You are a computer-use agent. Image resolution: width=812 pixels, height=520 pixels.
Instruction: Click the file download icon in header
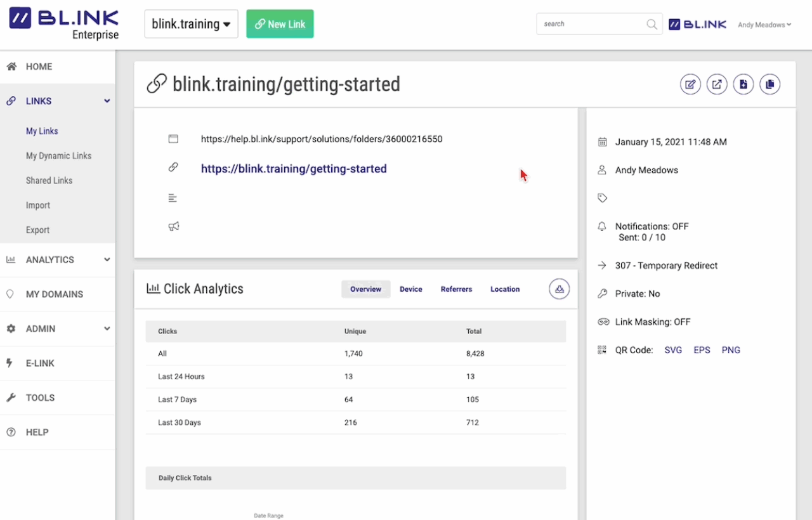[743, 84]
